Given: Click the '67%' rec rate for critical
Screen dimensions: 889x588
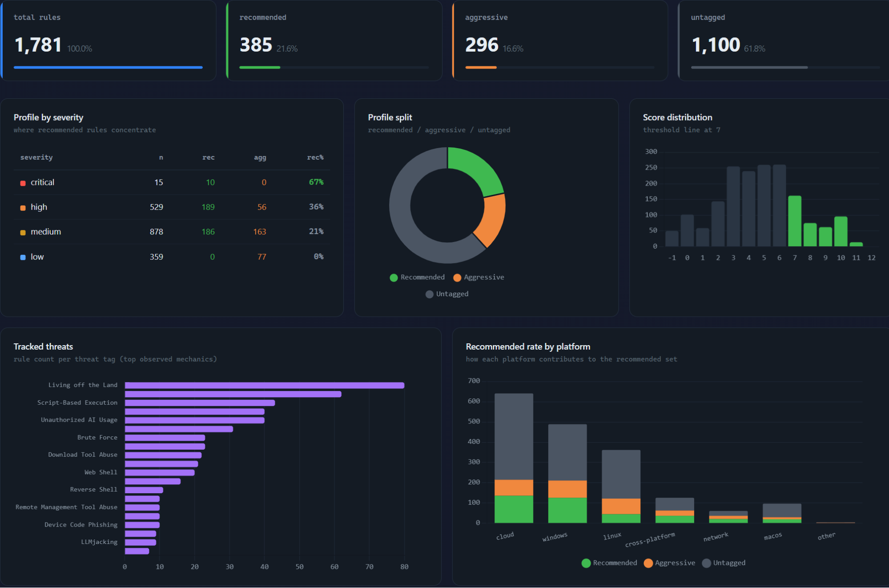Looking at the screenshot, I should [316, 182].
